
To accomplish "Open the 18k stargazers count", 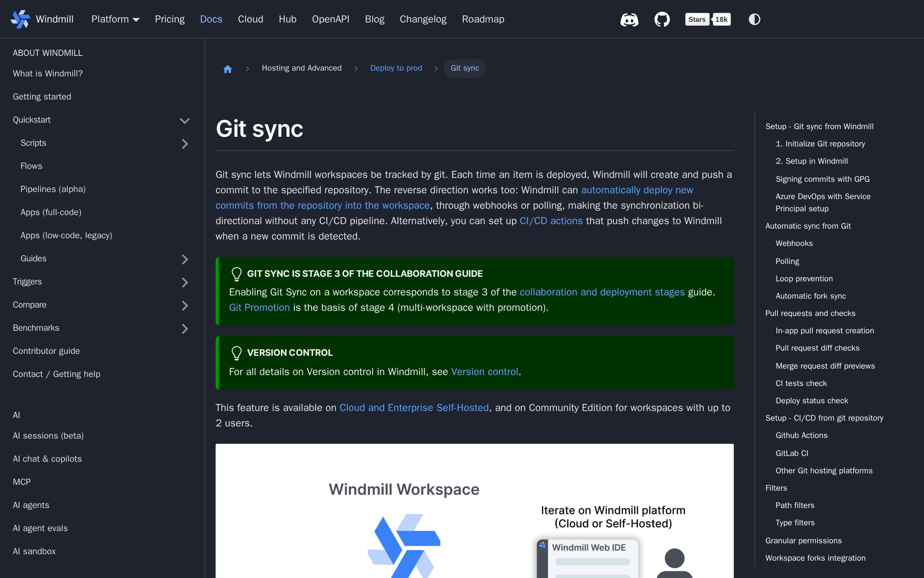I will coord(721,20).
